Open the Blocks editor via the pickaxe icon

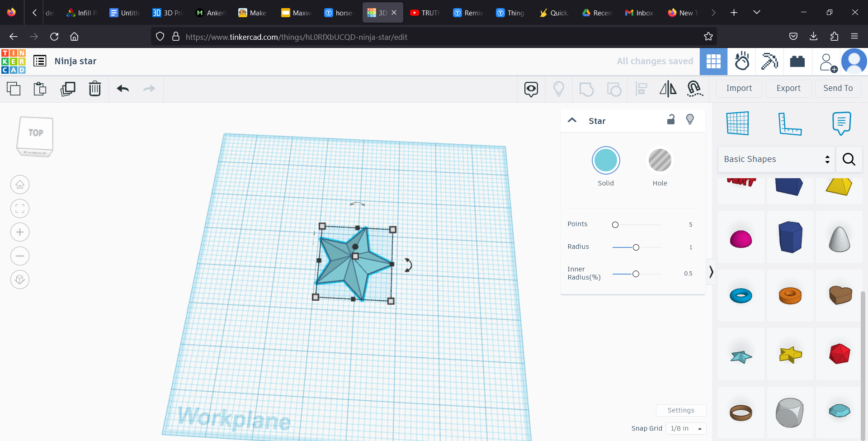click(x=769, y=61)
